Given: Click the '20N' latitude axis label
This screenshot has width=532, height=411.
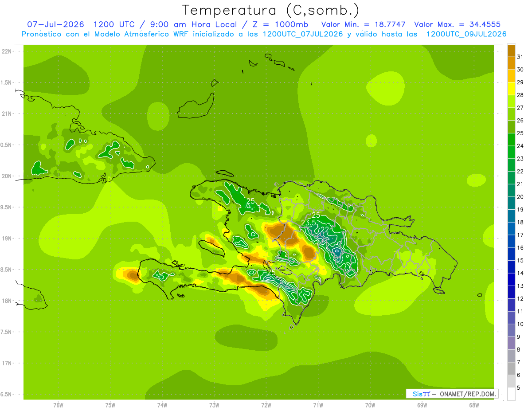Looking at the screenshot, I should 7,176.
